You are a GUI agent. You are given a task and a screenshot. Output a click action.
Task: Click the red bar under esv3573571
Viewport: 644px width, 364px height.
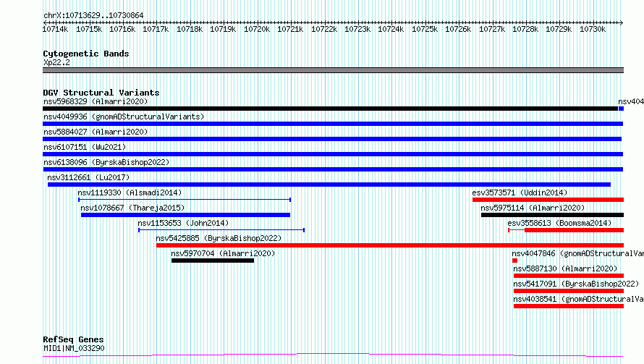(x=548, y=200)
